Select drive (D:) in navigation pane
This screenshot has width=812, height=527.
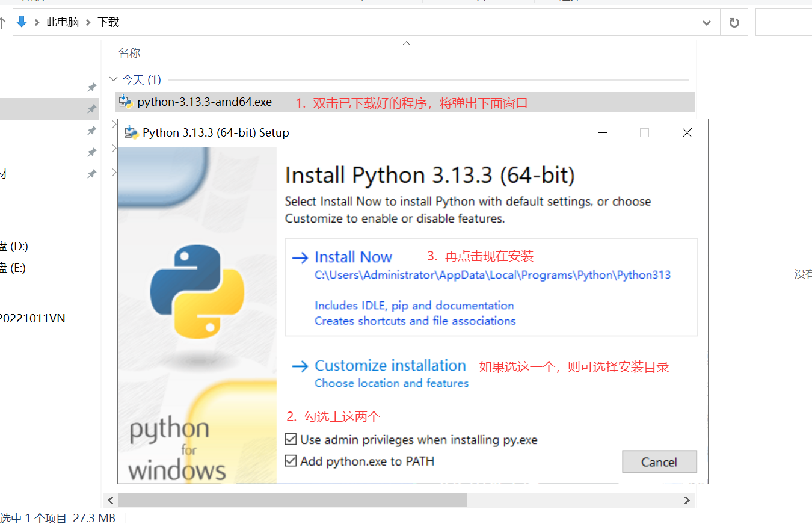point(14,246)
